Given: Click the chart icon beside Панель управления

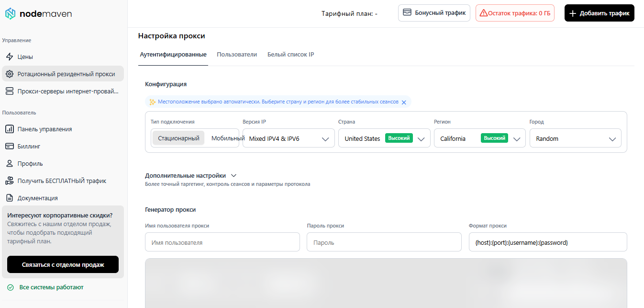Looking at the screenshot, I should (x=9, y=129).
